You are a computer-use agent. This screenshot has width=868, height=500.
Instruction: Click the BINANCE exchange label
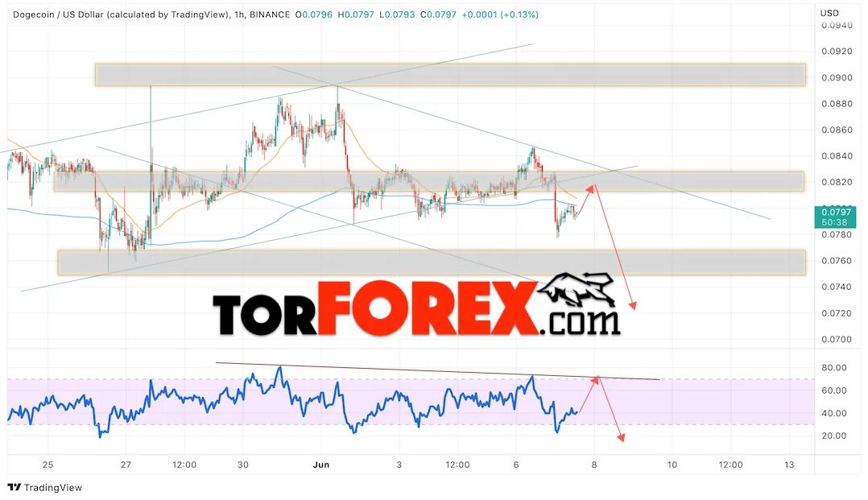[x=270, y=14]
